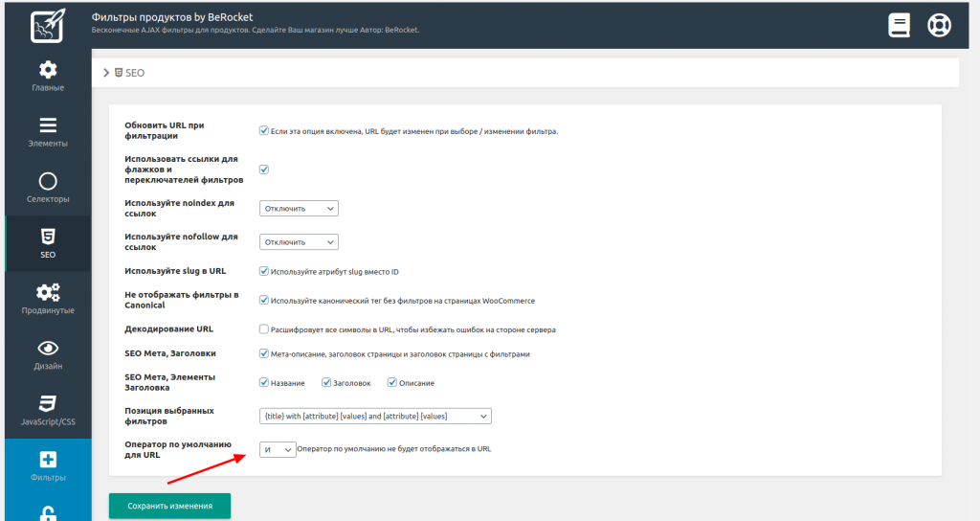Collapse the SEO section header chevron
Screen dimensions: 980x521
(x=106, y=73)
